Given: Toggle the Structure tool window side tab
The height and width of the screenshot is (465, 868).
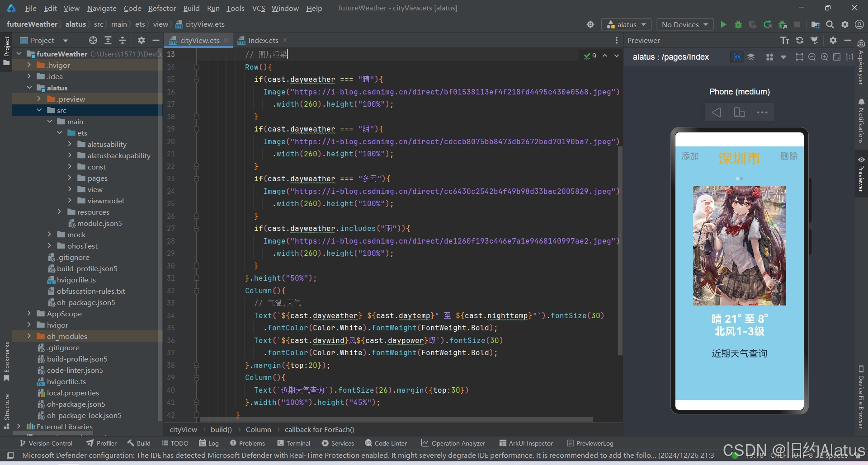Looking at the screenshot, I should (6, 411).
